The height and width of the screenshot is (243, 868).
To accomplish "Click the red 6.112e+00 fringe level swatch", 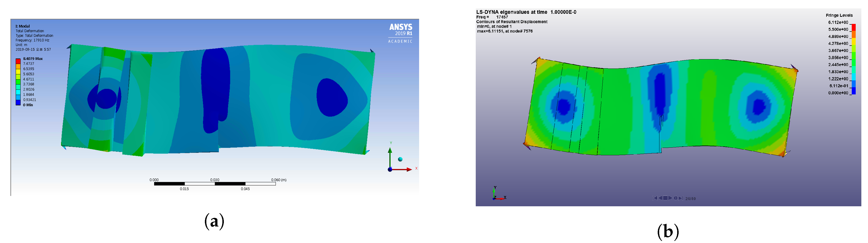I will tap(853, 27).
